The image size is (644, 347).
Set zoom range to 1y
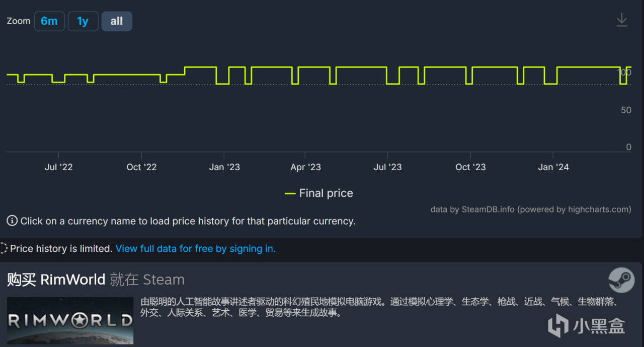(83, 21)
